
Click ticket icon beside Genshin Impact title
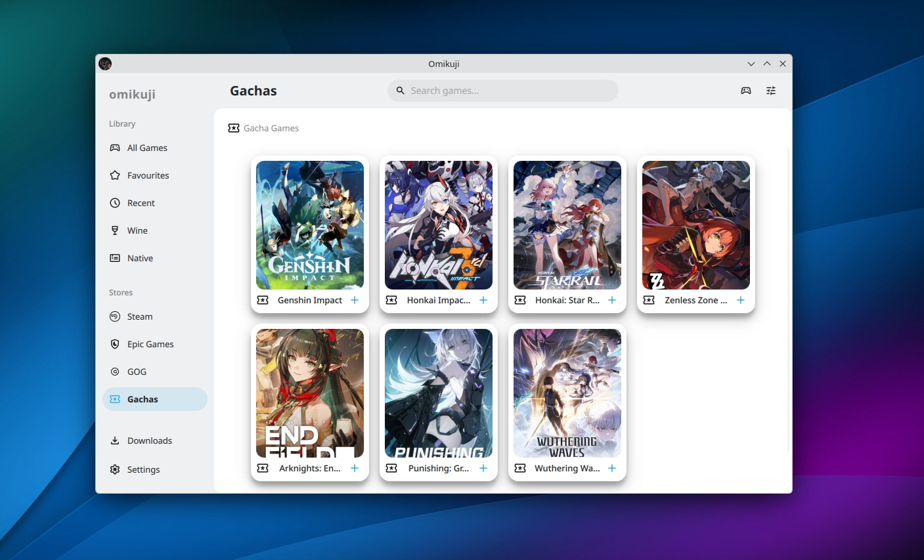point(263,300)
